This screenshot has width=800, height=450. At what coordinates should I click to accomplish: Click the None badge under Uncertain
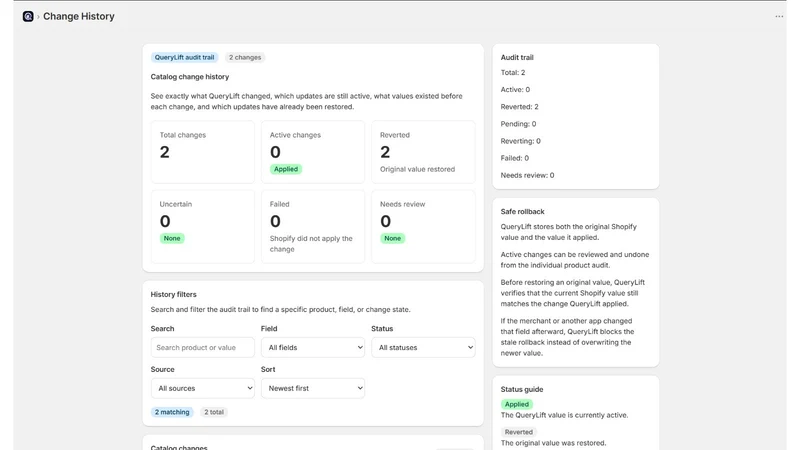[x=172, y=238]
